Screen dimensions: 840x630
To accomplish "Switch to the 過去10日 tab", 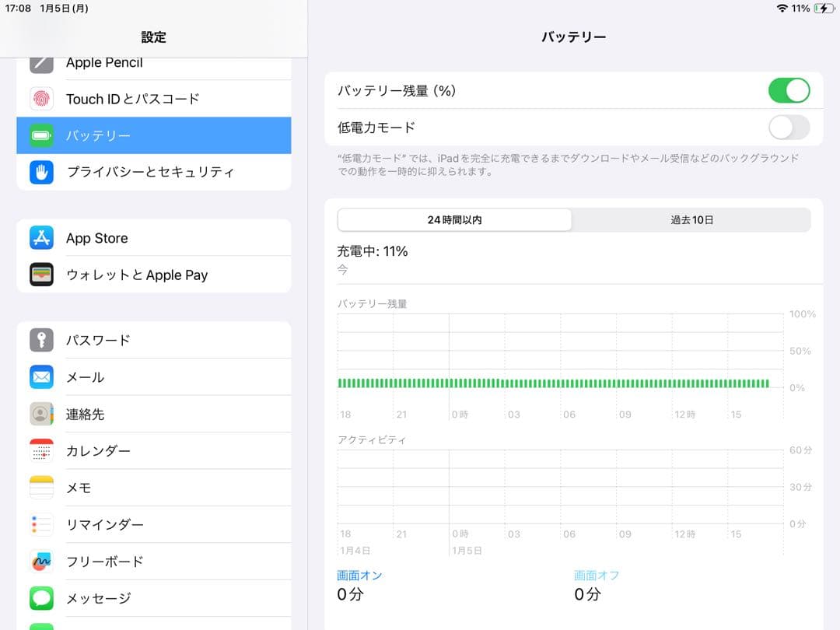I will (x=691, y=220).
